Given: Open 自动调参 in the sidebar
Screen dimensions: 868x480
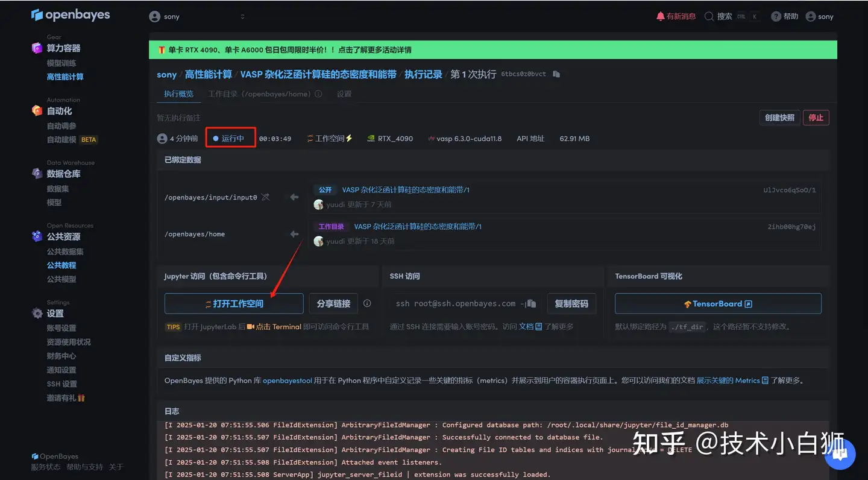Looking at the screenshot, I should [x=61, y=126].
